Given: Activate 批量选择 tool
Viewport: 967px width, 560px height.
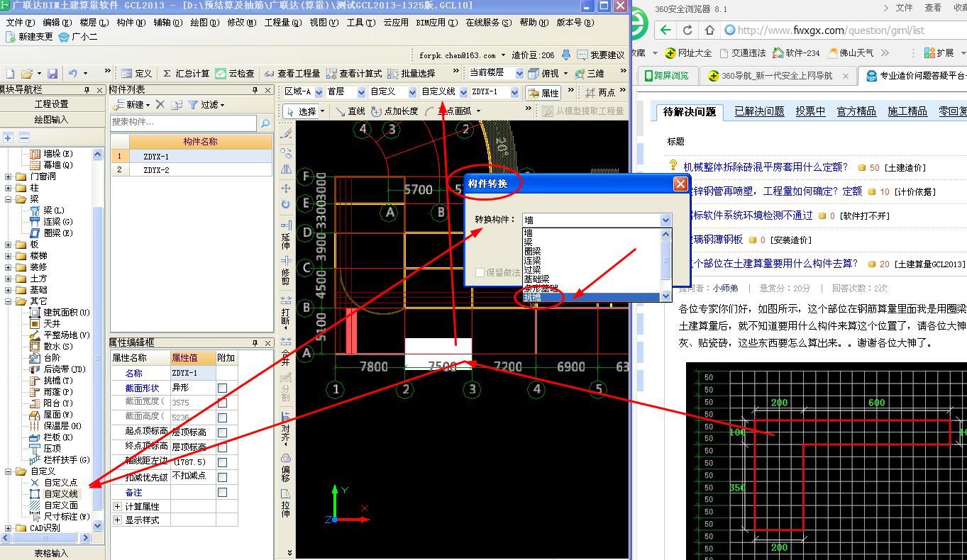Looking at the screenshot, I should pos(412,74).
